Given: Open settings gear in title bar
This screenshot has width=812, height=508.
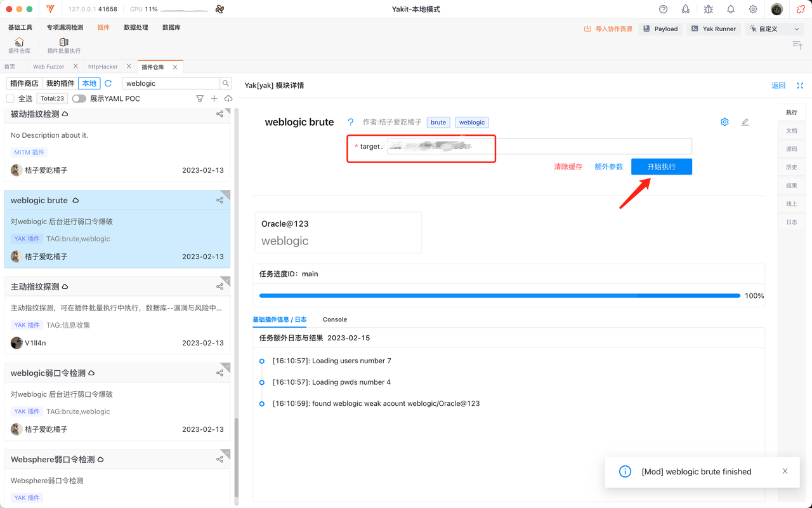Looking at the screenshot, I should pyautogui.click(x=753, y=10).
